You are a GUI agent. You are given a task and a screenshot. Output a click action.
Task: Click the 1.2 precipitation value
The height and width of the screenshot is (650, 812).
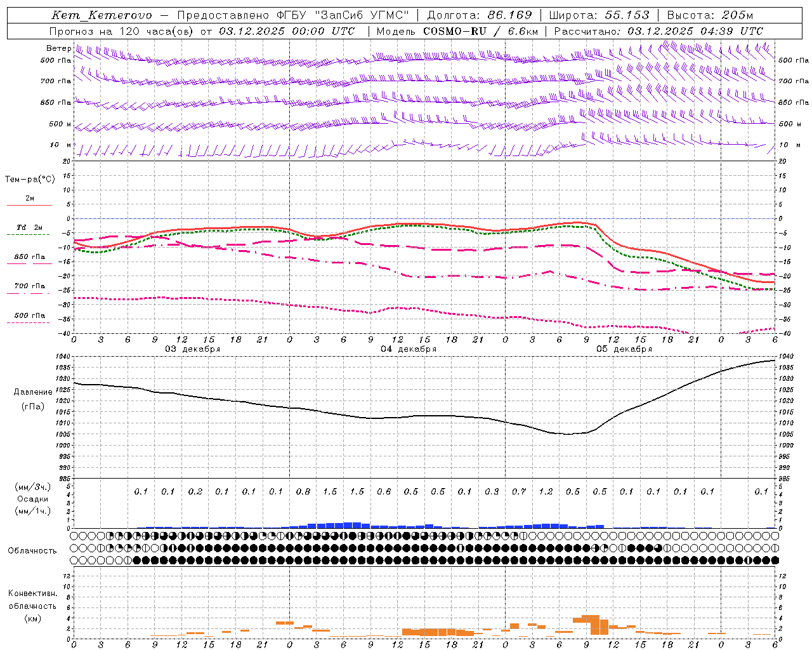546,491
